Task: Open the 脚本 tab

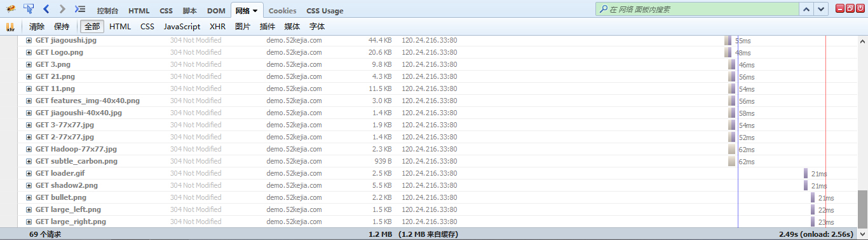Action: click(x=189, y=11)
